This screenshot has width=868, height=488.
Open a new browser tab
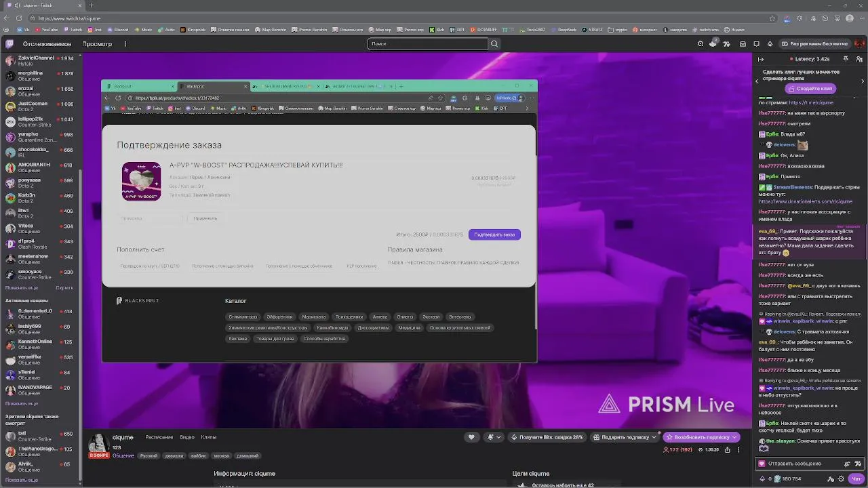91,5
